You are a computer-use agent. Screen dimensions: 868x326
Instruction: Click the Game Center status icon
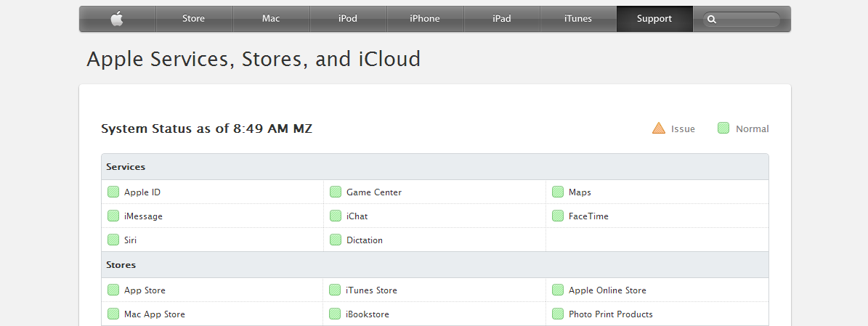(335, 192)
